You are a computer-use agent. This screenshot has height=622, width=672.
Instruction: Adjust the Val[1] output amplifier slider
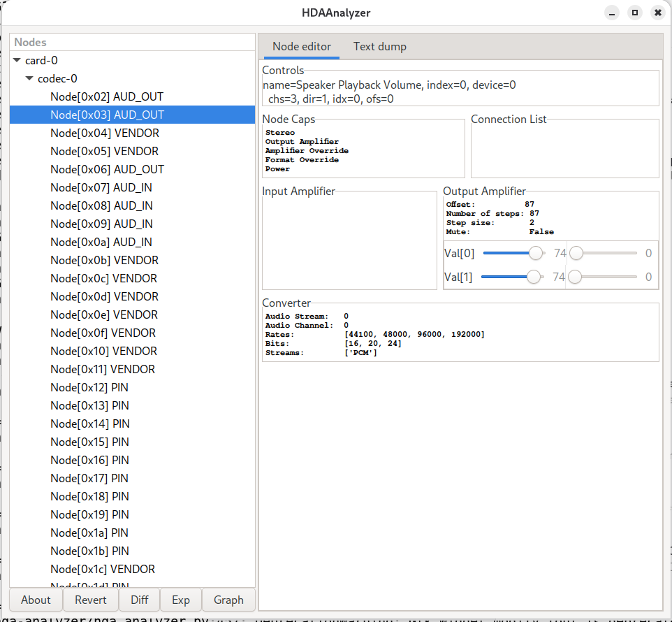(x=534, y=277)
